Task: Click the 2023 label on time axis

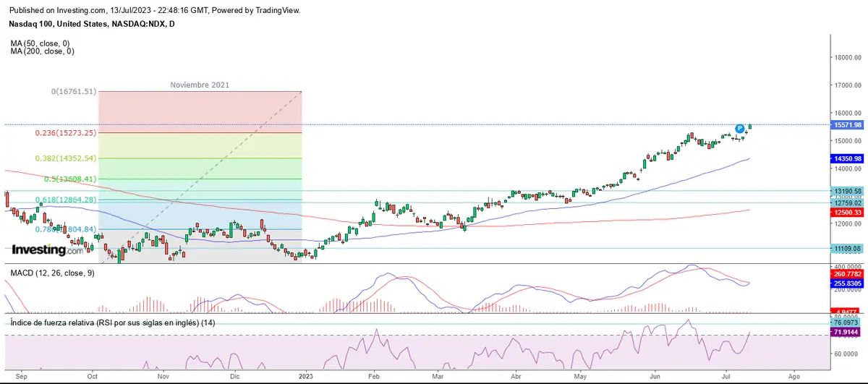Action: point(305,377)
